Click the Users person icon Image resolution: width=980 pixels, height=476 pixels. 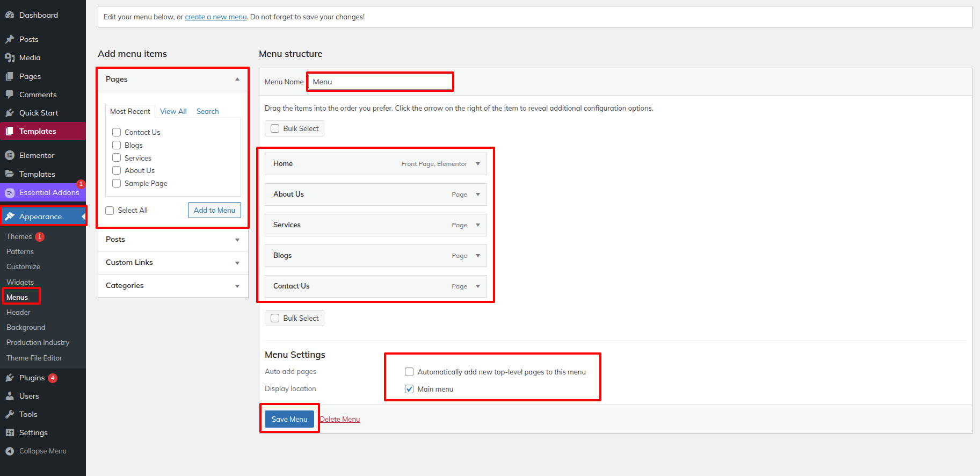coord(10,396)
